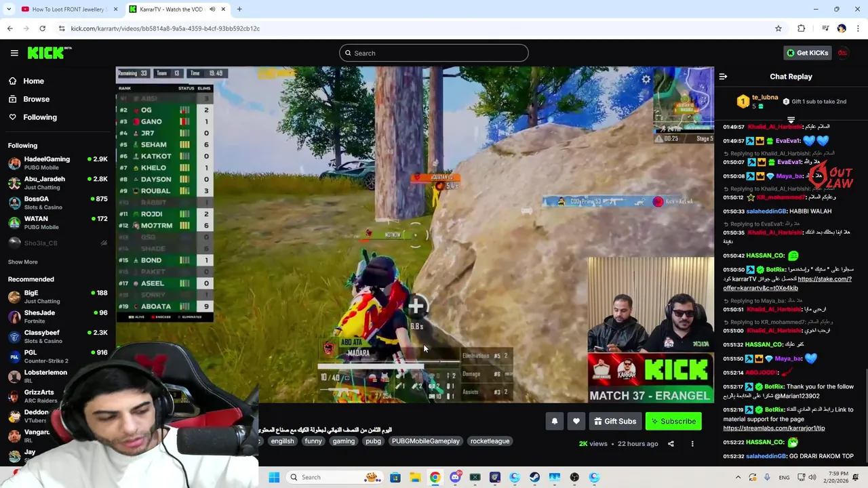Bookmark this page with the star icon

point(778,28)
